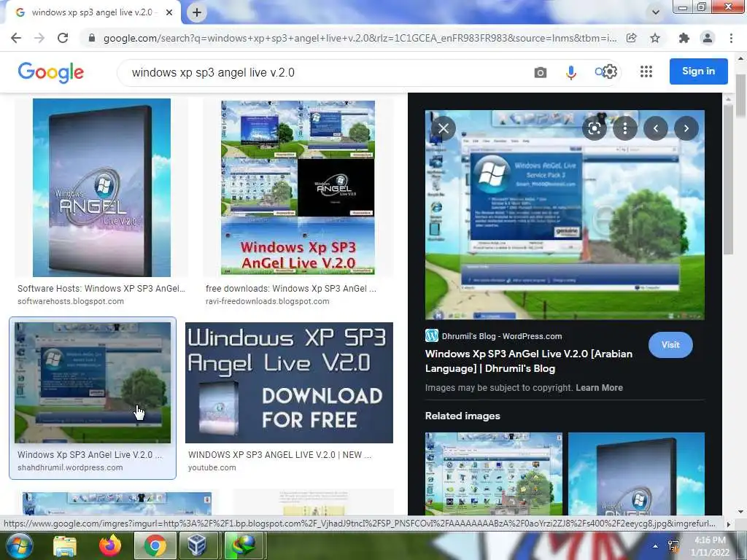Image resolution: width=747 pixels, height=560 pixels.
Task: Click the taskbar clock 4:16 PM
Action: coord(710,540)
